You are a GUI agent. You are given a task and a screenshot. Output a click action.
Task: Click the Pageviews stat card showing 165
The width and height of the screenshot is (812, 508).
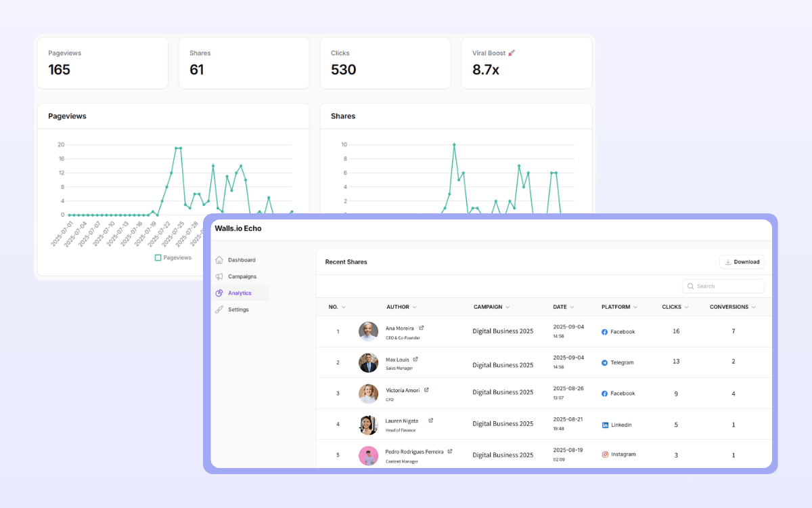103,63
